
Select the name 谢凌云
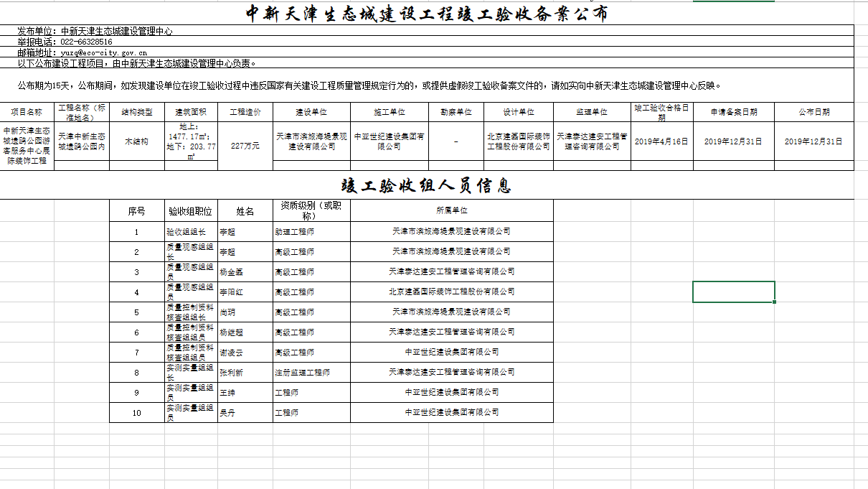[245, 353]
